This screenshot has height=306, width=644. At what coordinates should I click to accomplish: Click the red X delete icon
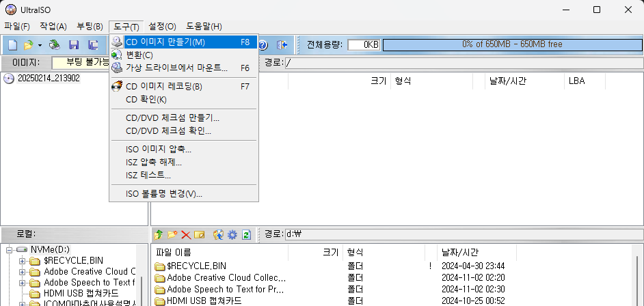point(185,234)
